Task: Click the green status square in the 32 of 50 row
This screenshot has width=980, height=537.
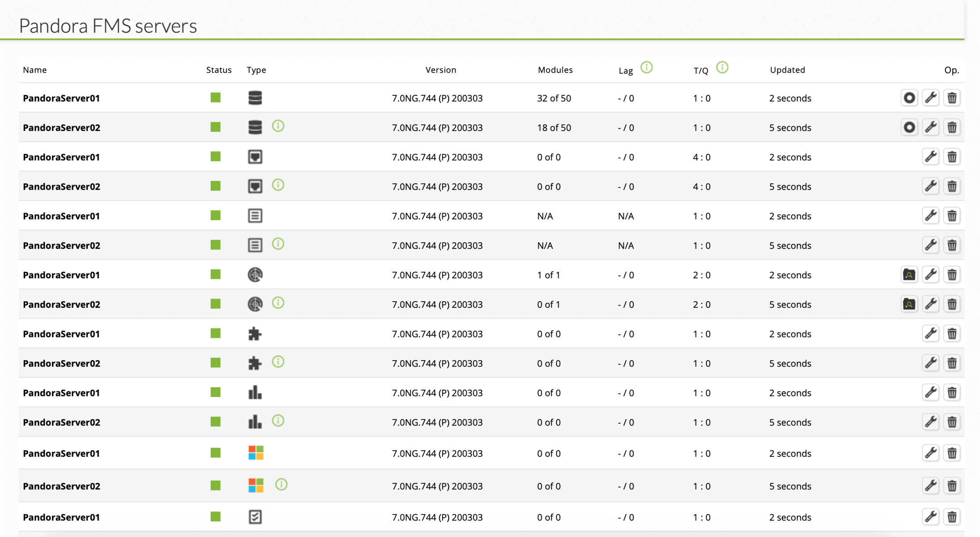Action: point(216,98)
